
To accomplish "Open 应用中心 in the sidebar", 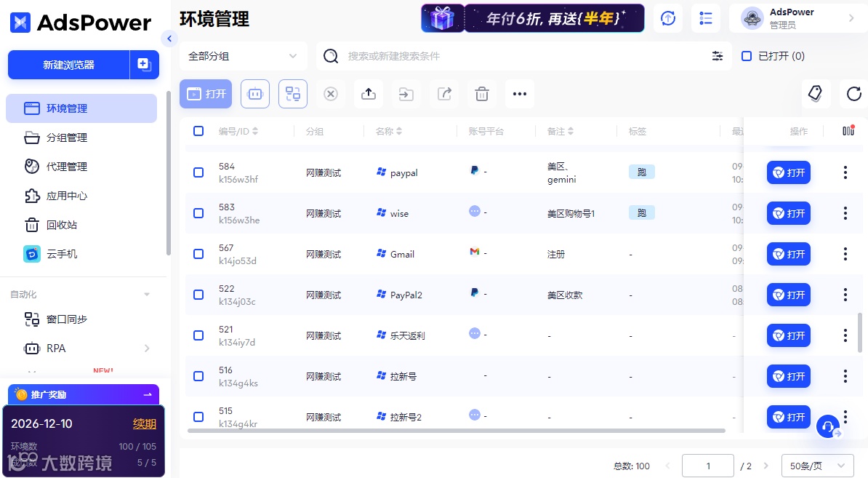I will (x=81, y=196).
